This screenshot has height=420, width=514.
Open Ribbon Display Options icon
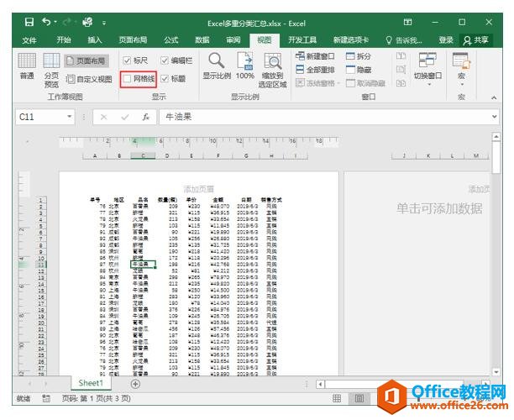tap(407, 23)
